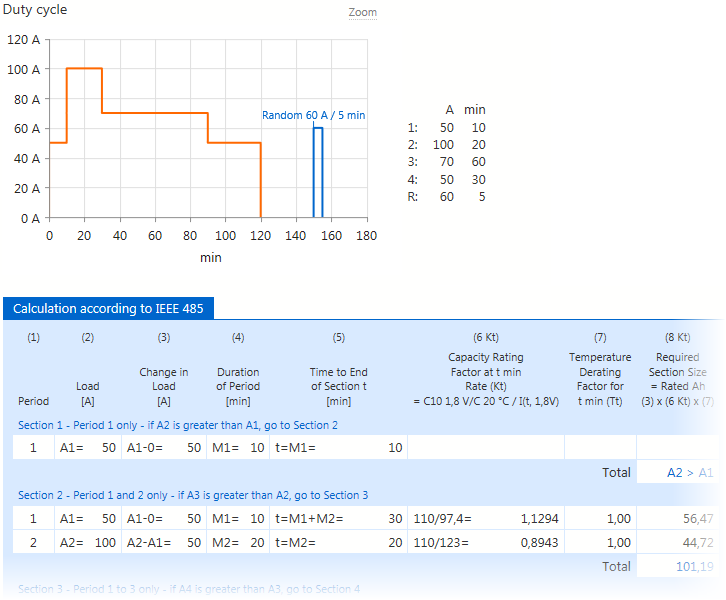
Task: Click the Period column header
Action: tap(33, 401)
